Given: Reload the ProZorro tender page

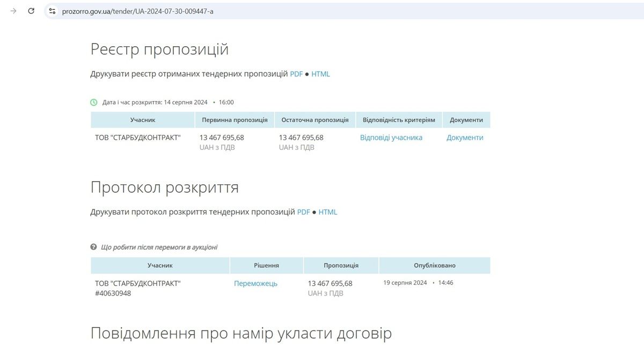Looking at the screenshot, I should pyautogui.click(x=31, y=11).
